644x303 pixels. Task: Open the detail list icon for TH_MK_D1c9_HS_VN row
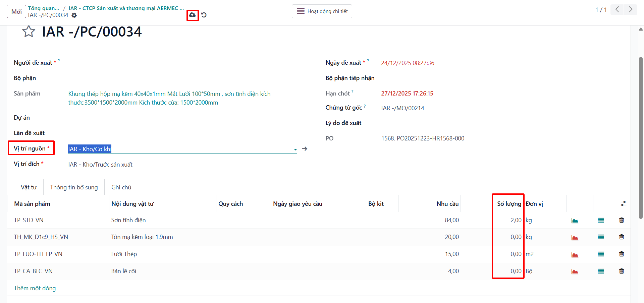pos(601,237)
